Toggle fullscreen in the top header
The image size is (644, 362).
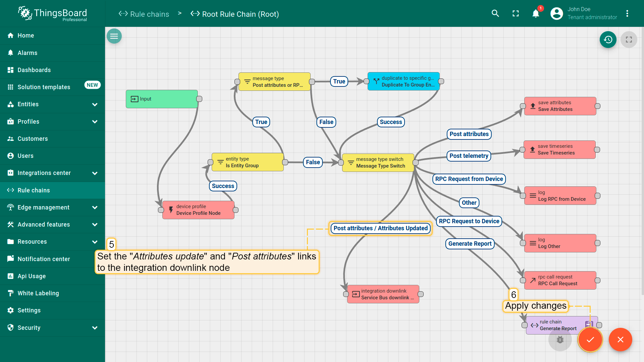coord(516,13)
